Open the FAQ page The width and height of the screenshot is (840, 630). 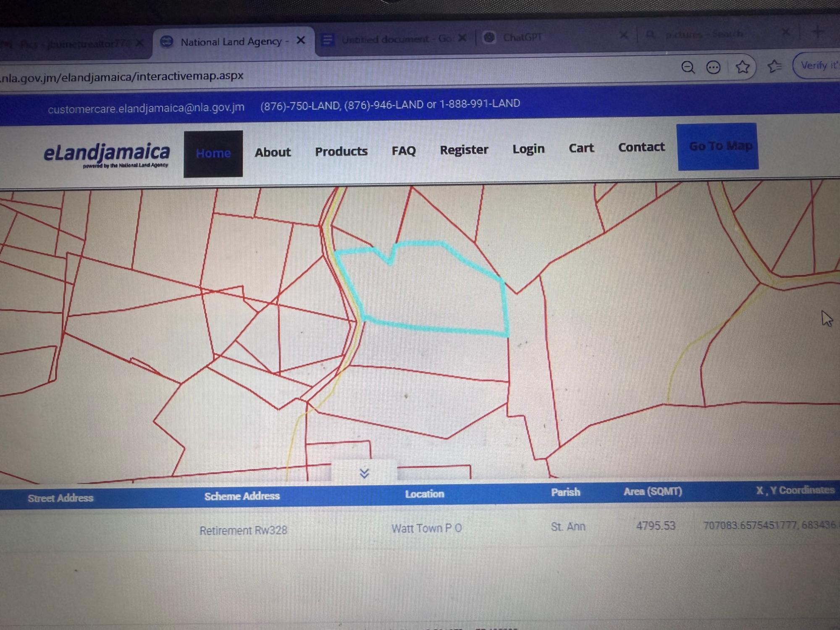coord(403,151)
